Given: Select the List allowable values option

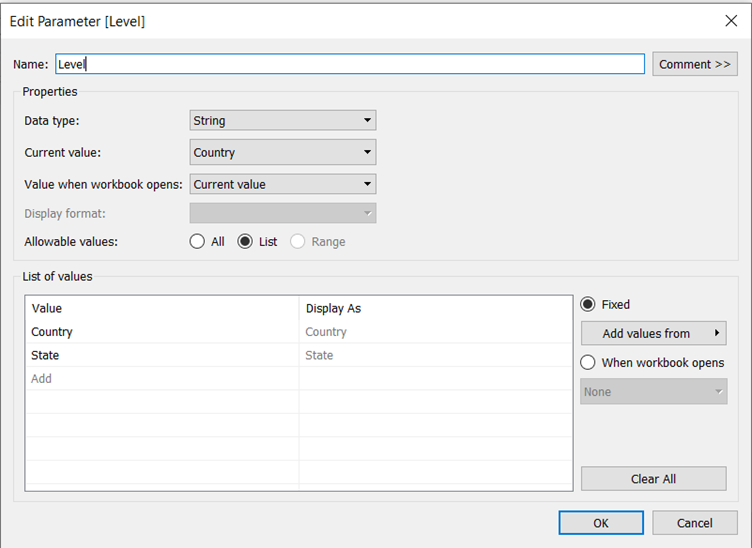Looking at the screenshot, I should pos(245,242).
